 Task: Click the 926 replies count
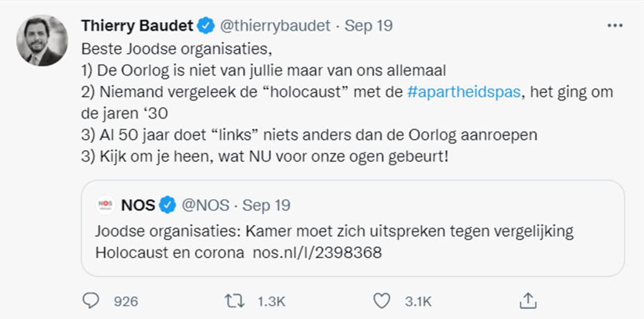pos(126,302)
